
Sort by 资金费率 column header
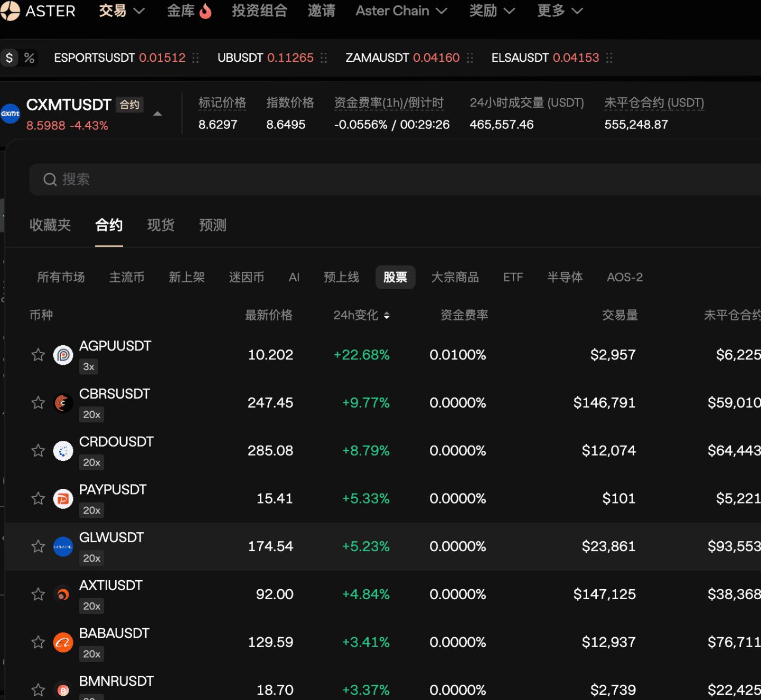pyautogui.click(x=465, y=315)
